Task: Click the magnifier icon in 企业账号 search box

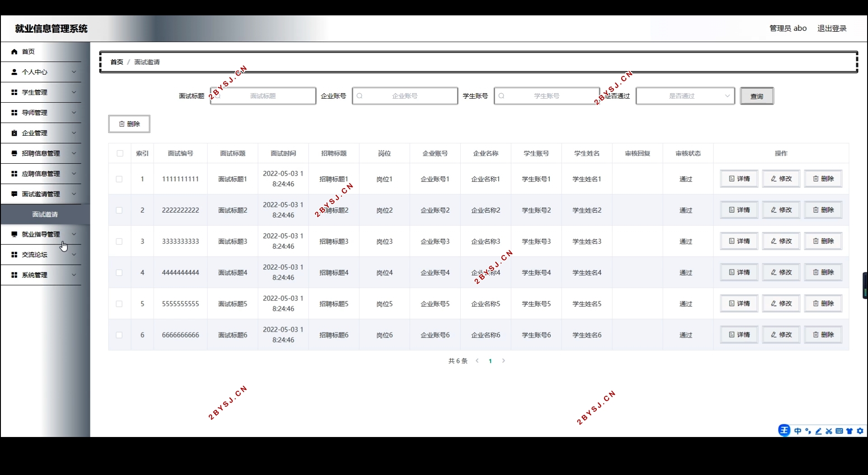Action: tap(360, 96)
